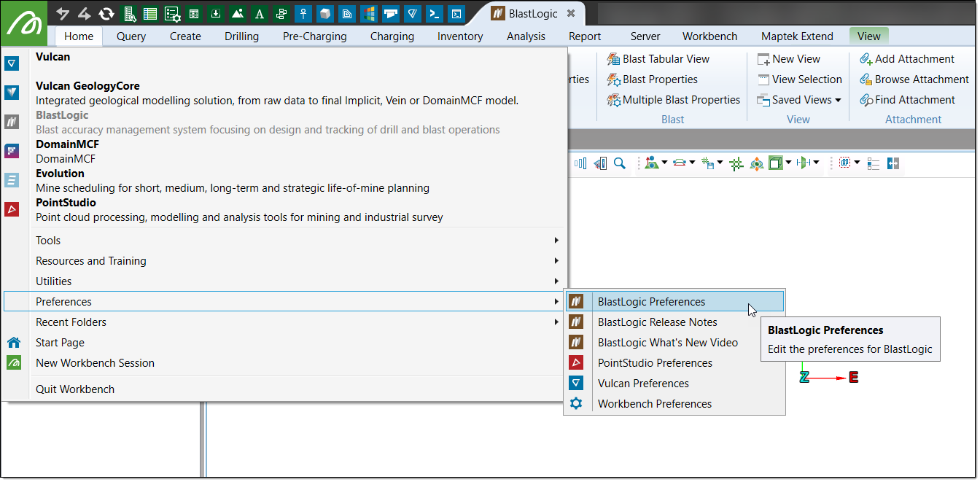
Task: Open Workbench Preferences
Action: (x=675, y=404)
